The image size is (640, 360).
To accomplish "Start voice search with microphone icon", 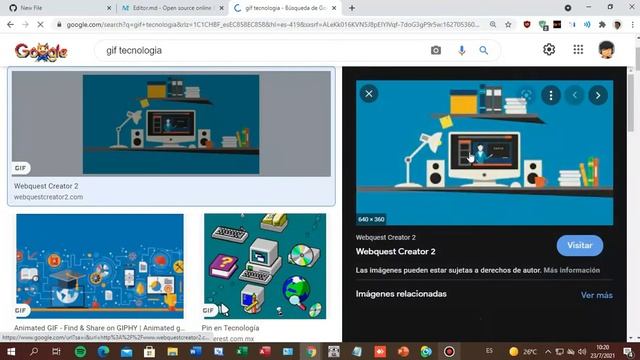I will [x=462, y=50].
